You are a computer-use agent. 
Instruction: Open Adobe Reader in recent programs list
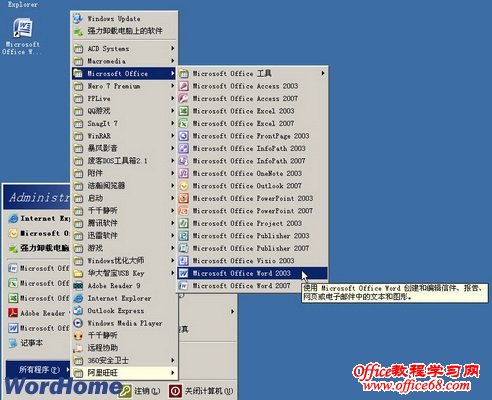(x=39, y=313)
